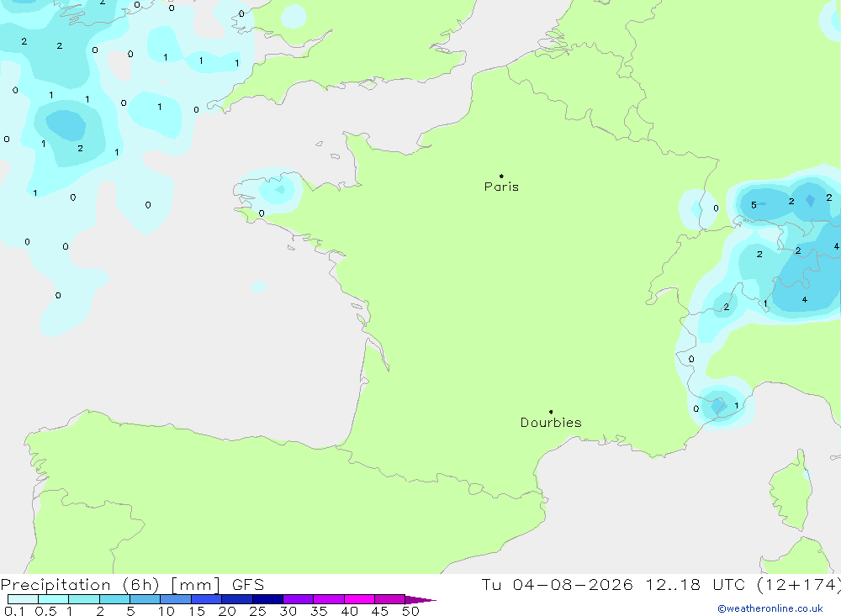This screenshot has height=616, width=841.
Task: Click the Dourbies city label
Action: 551,423
